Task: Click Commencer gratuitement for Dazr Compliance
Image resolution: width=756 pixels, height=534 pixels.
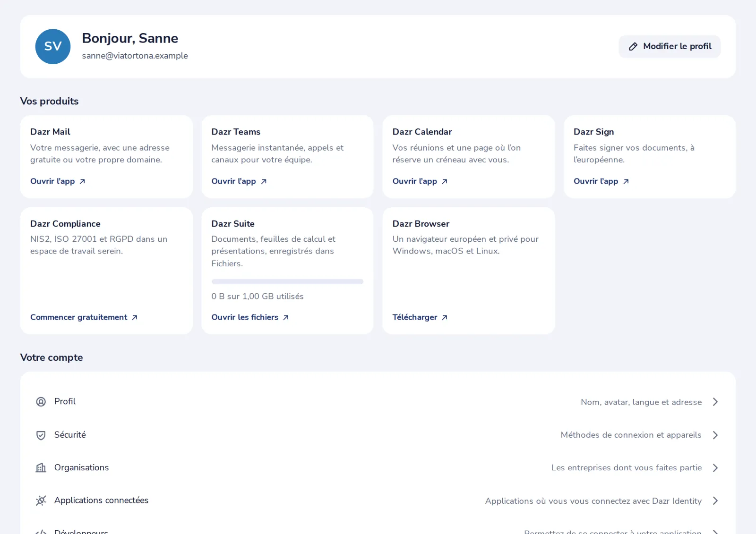Action: pyautogui.click(x=84, y=317)
